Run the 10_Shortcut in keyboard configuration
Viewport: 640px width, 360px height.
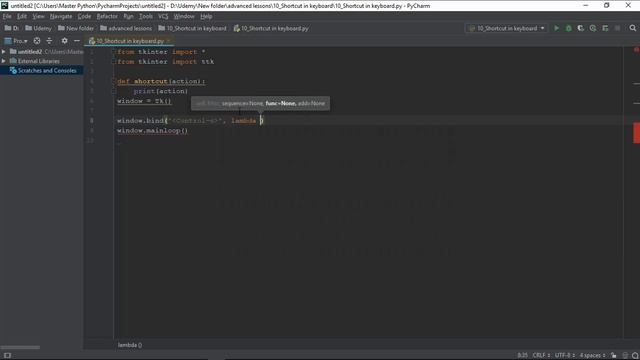click(556, 28)
